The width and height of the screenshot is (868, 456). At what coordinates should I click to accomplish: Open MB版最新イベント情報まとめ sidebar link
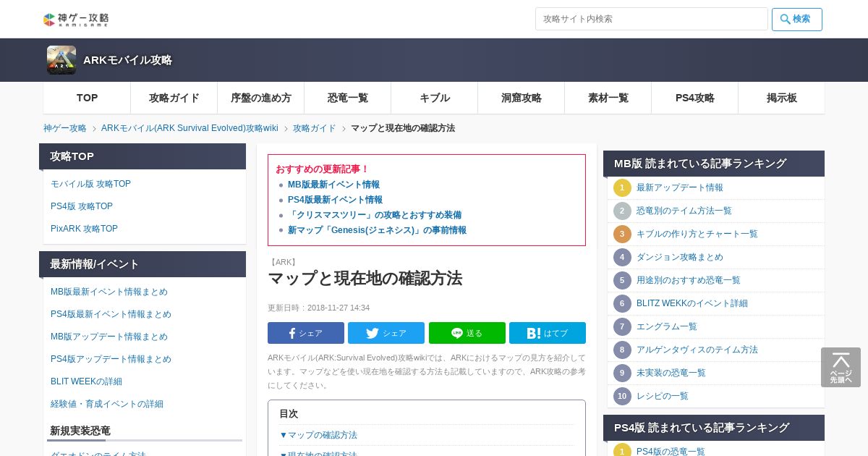point(109,292)
